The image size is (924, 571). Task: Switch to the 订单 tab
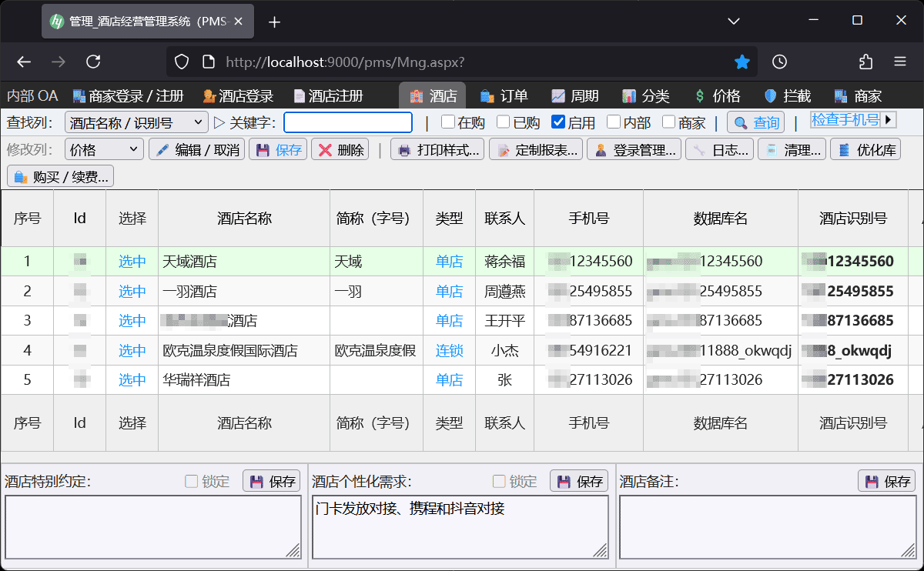tap(504, 95)
